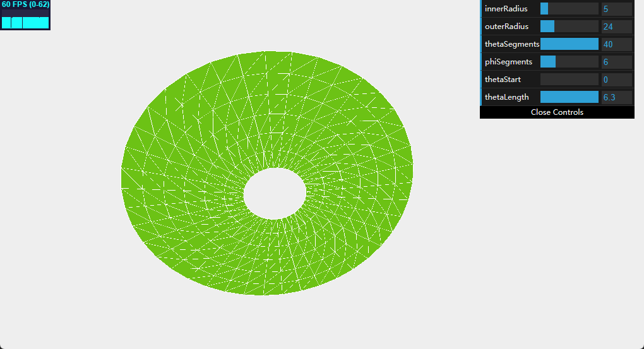Click the innerRadius property label
This screenshot has width=644, height=349.
pyautogui.click(x=506, y=9)
